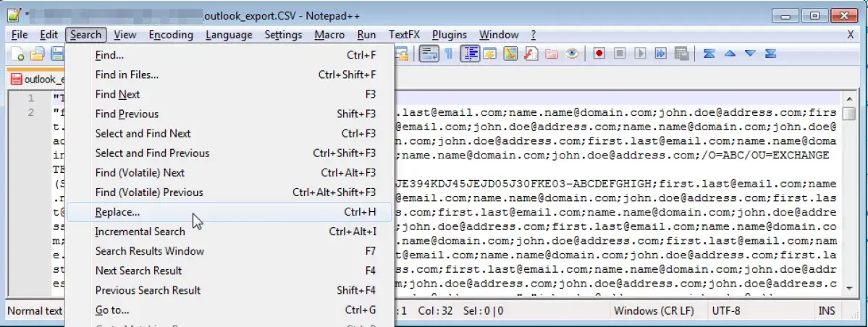Open the Window menu
868x327 pixels.
coord(499,35)
